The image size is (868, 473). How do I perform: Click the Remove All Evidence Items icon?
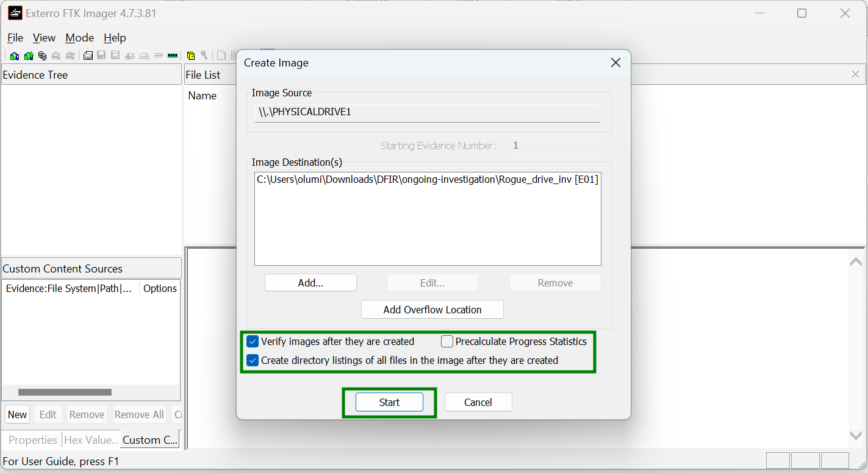[x=70, y=56]
